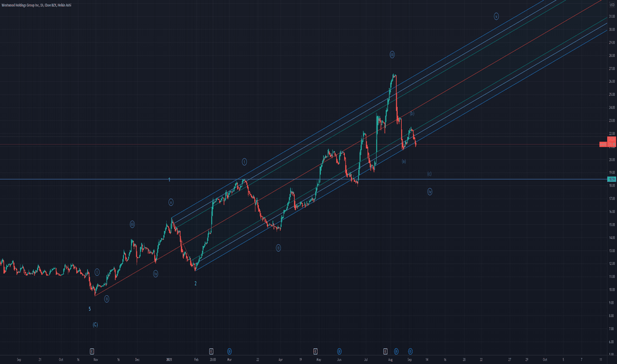The width and height of the screenshot is (617, 364).
Task: Select the wave label 2 under February low
Action: 195,283
